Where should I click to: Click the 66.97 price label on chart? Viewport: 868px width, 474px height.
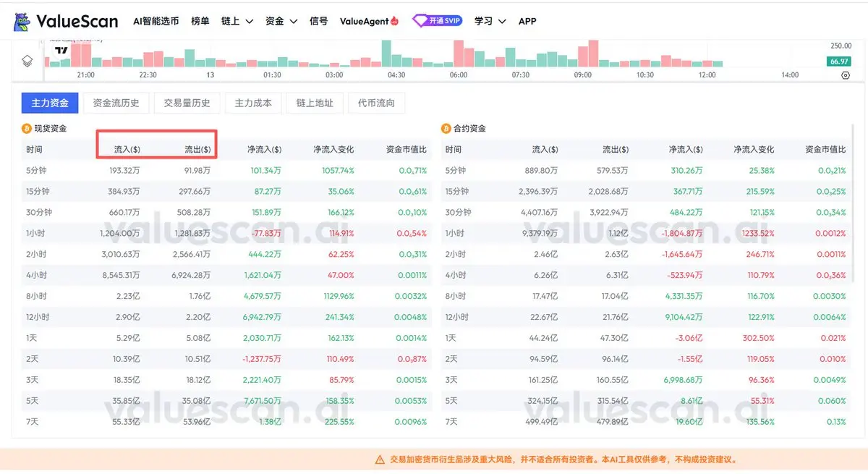pos(840,62)
